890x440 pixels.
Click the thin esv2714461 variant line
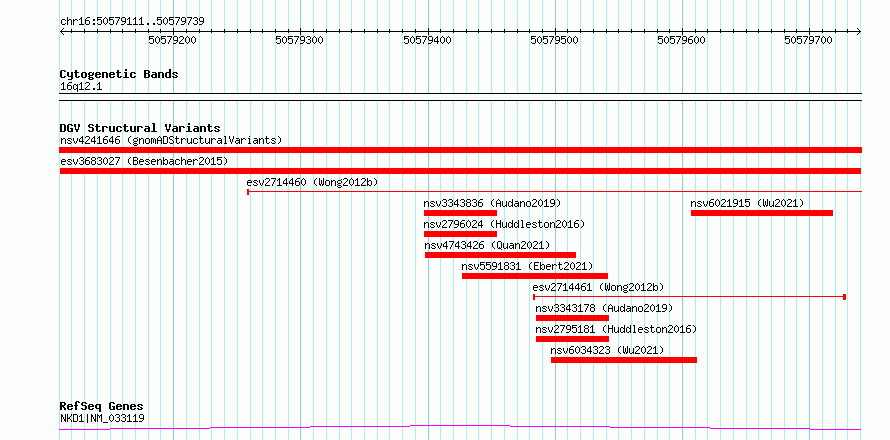[x=690, y=297]
